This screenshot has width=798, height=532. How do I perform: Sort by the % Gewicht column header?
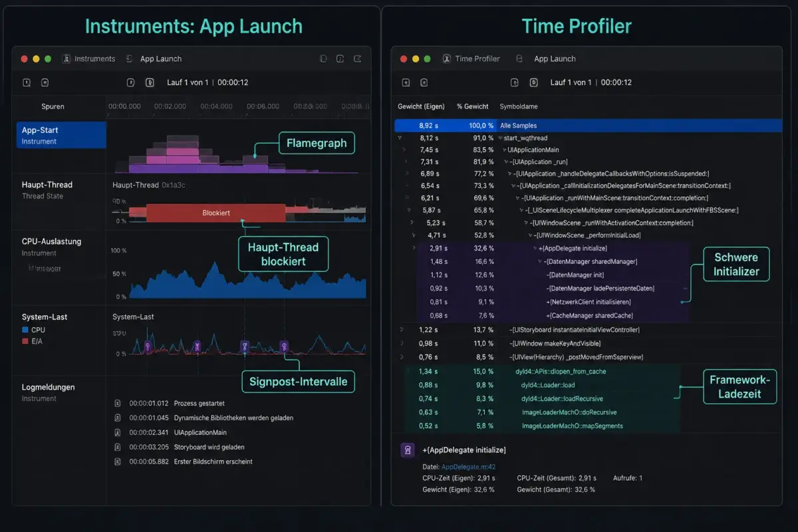(473, 106)
